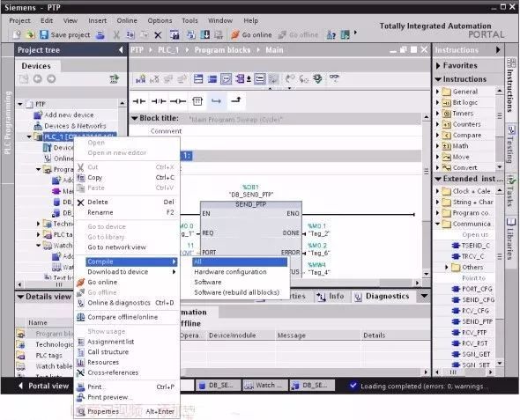Expand the Others folder
The image size is (520, 420).
(447, 267)
